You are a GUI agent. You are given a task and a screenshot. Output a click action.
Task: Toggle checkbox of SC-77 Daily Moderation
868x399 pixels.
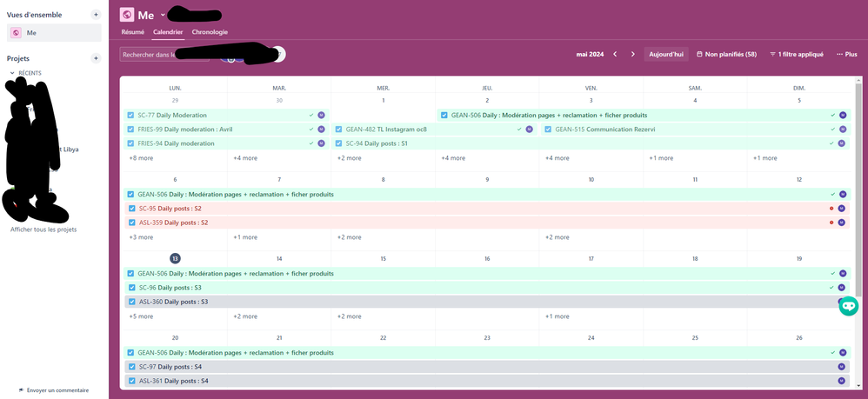[x=130, y=115]
